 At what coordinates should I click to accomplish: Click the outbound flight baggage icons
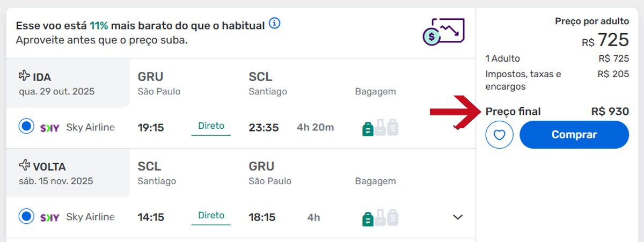[x=380, y=128]
